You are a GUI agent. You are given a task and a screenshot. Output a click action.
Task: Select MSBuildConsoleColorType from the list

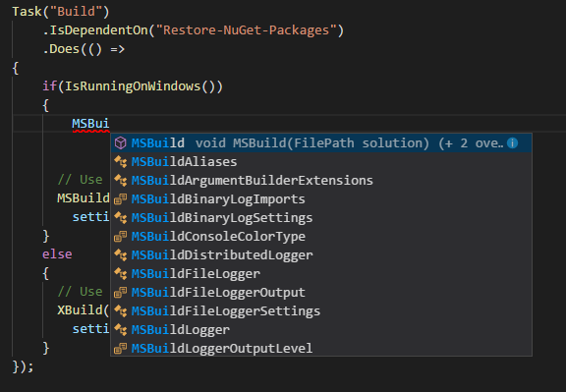click(321, 237)
